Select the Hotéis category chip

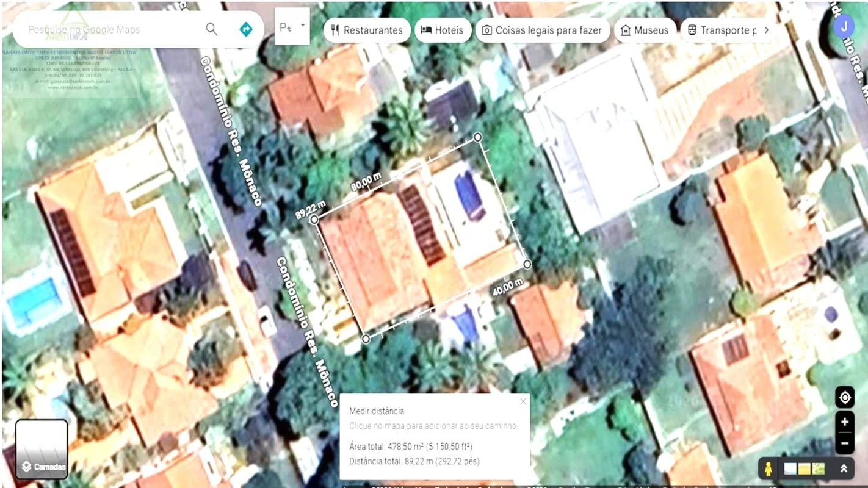coord(443,30)
